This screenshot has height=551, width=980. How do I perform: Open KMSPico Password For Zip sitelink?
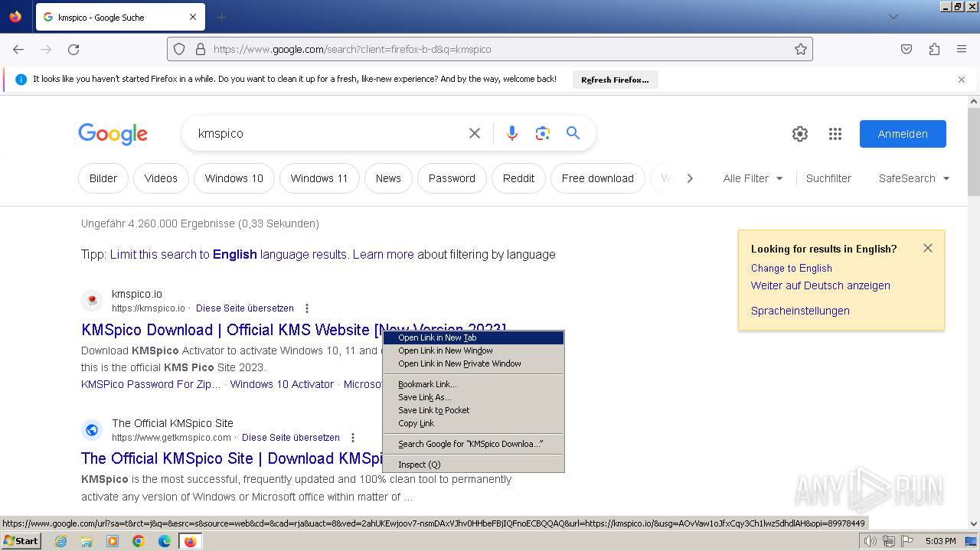[x=151, y=384]
